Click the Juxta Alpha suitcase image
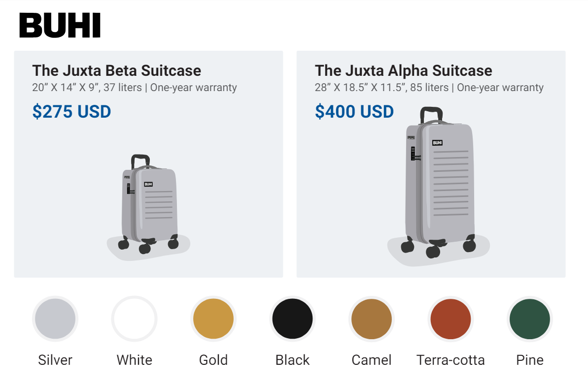588x384 pixels. [438, 187]
